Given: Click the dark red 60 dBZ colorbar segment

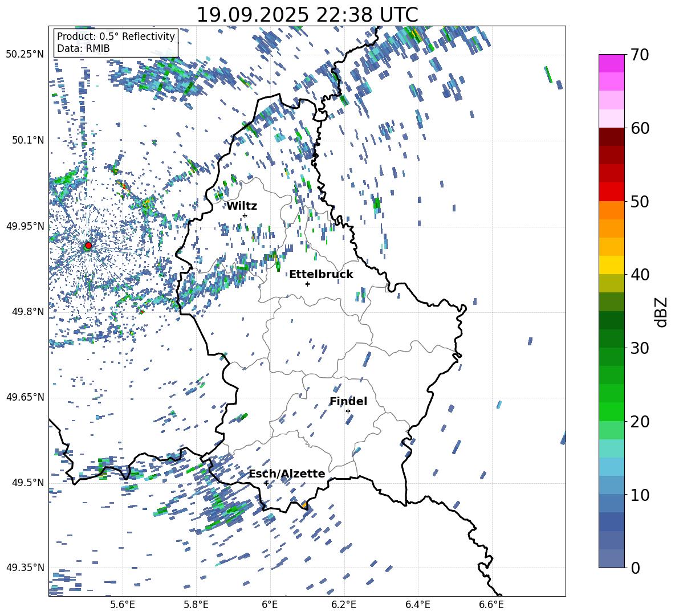Looking at the screenshot, I should point(611,137).
